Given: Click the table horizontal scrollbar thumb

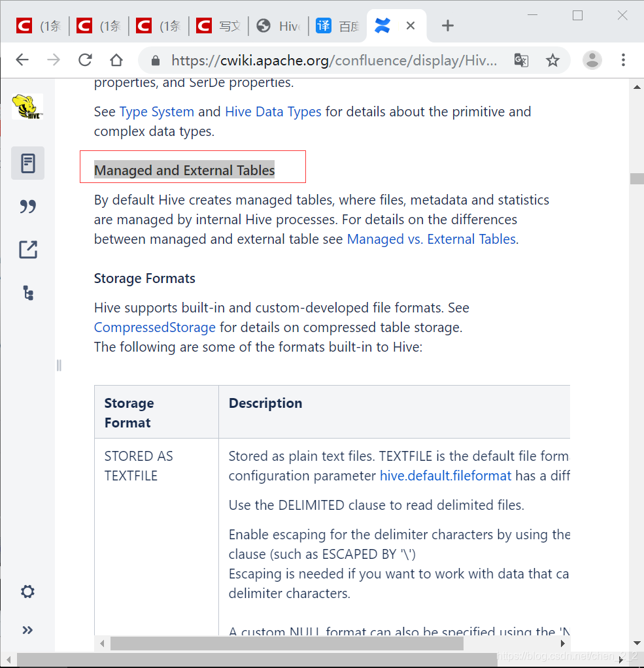Looking at the screenshot, I should 287,643.
